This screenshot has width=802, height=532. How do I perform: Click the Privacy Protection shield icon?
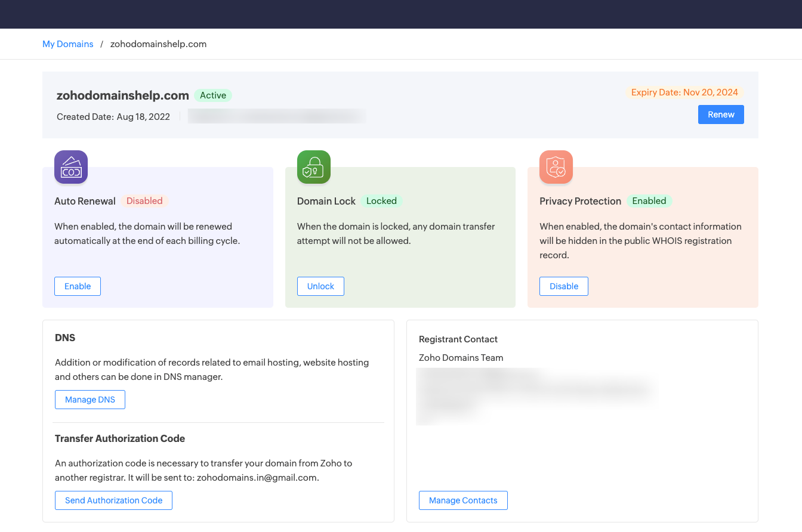(x=556, y=167)
